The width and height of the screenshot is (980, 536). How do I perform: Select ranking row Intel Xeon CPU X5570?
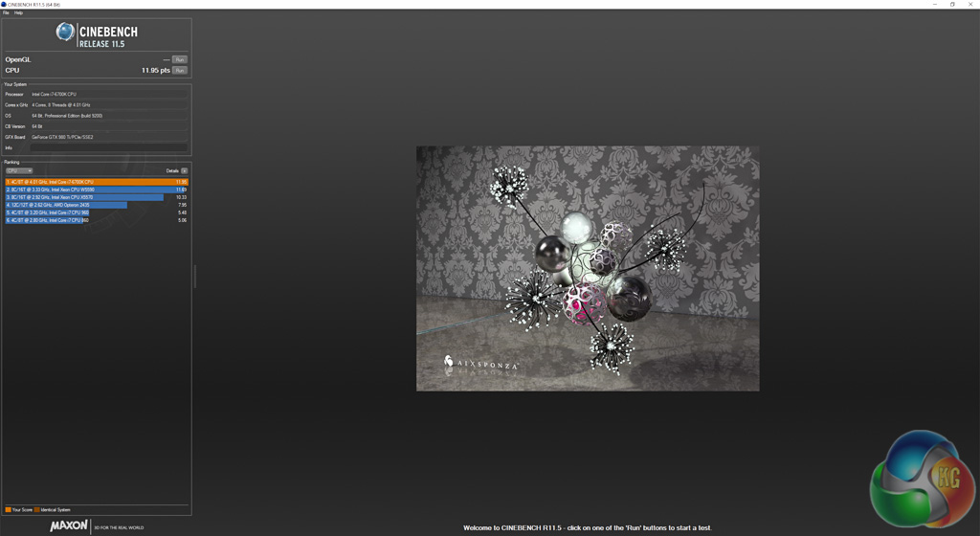pos(97,197)
